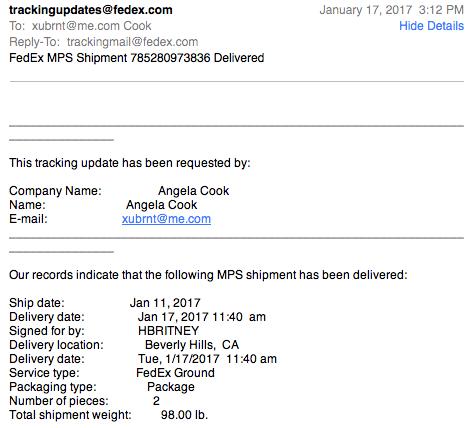Image resolution: width=473 pixels, height=428 pixels.
Task: Click delivery date Tue, 1/17/2017 11:40 am
Action: tap(207, 359)
